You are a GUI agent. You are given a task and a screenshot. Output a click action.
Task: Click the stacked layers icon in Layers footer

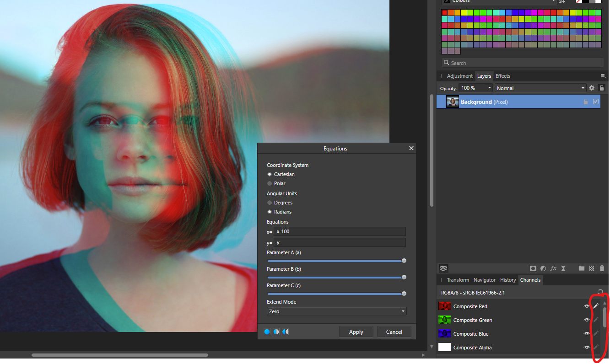click(443, 268)
